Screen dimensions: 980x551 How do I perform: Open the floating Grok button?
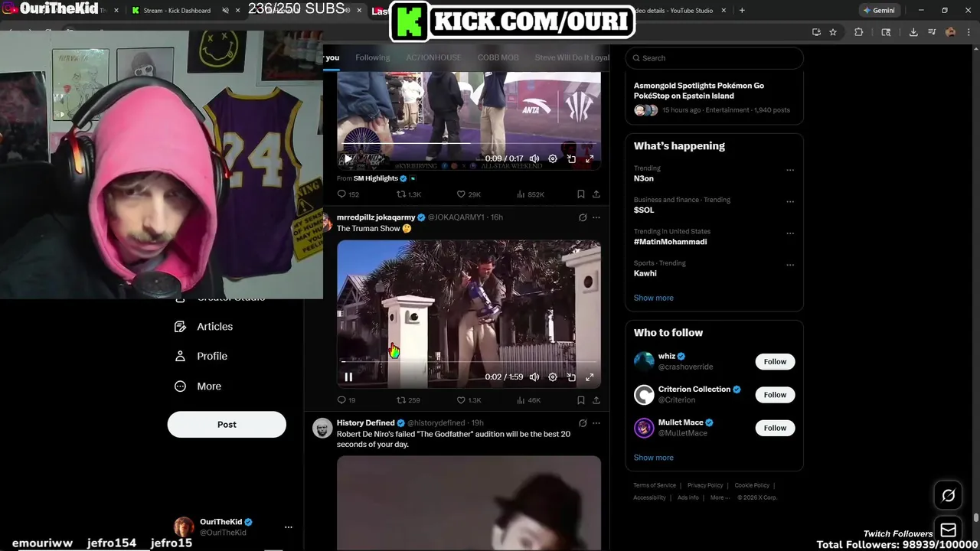click(948, 496)
